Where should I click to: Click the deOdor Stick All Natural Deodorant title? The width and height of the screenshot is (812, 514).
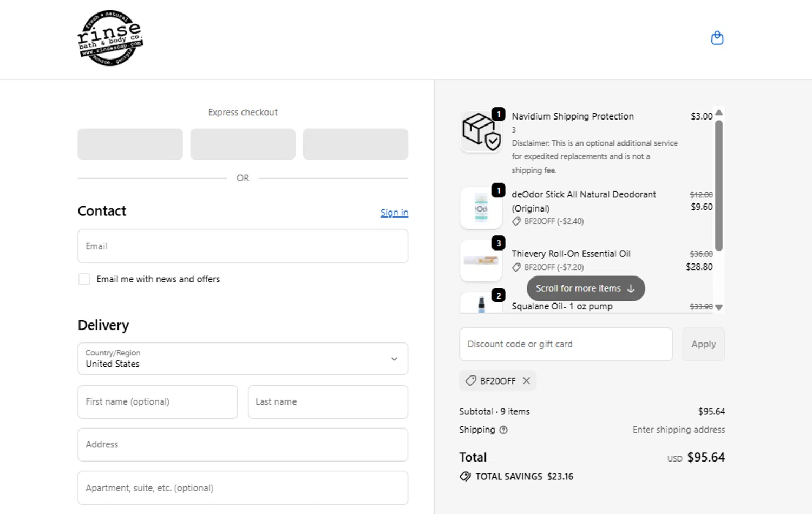[x=584, y=201]
